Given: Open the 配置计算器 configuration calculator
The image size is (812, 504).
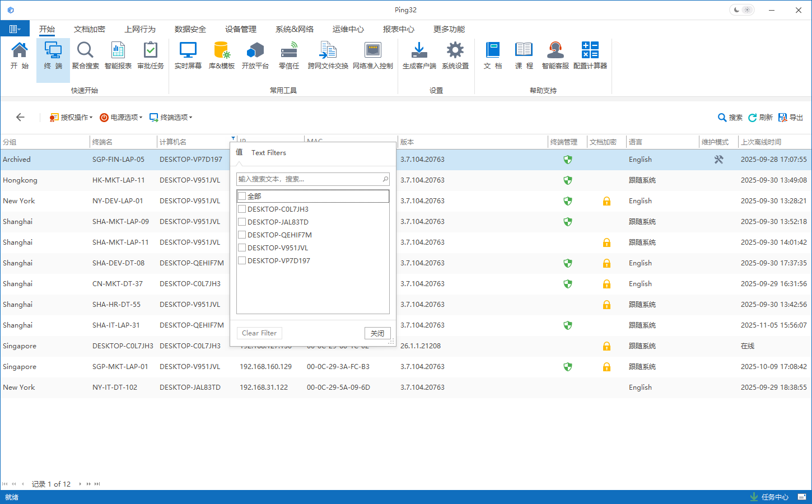Looking at the screenshot, I should point(590,55).
